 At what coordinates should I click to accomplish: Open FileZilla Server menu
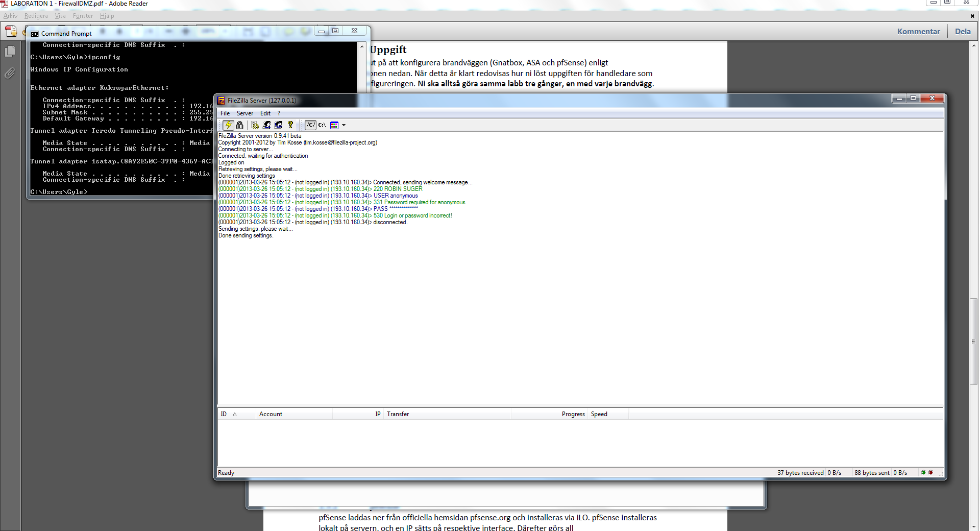[x=245, y=113]
